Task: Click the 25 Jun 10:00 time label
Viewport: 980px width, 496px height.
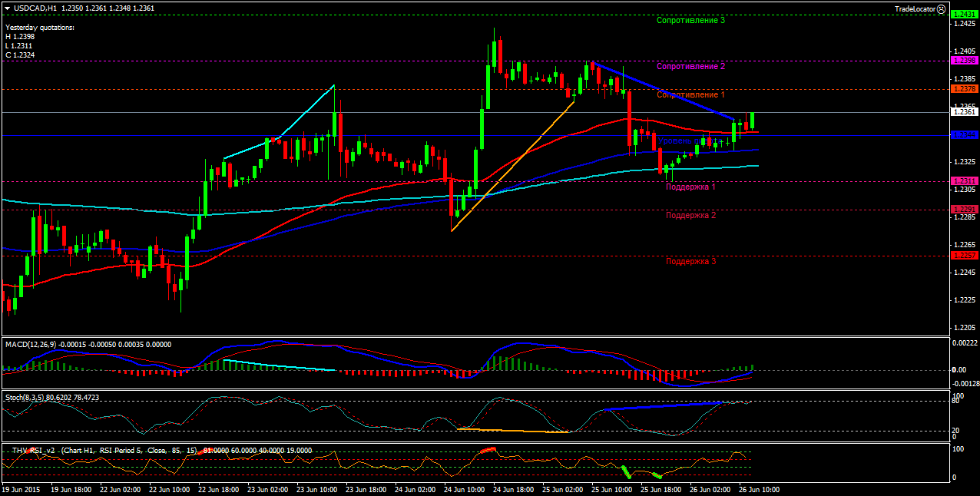Action: (x=611, y=488)
